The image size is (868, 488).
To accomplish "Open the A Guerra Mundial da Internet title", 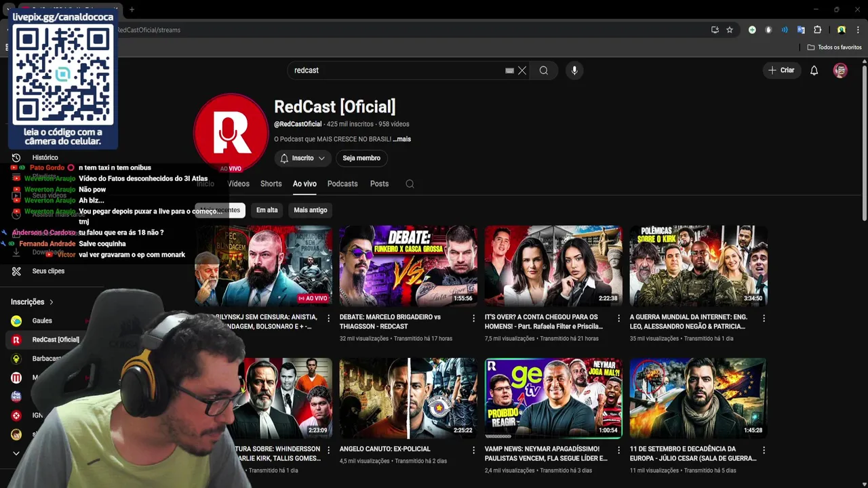I will [688, 321].
